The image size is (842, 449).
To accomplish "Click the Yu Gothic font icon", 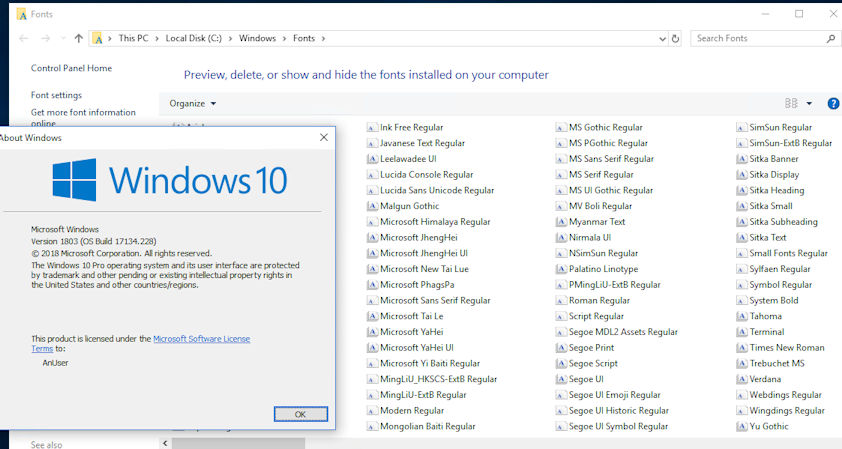I will click(x=741, y=426).
